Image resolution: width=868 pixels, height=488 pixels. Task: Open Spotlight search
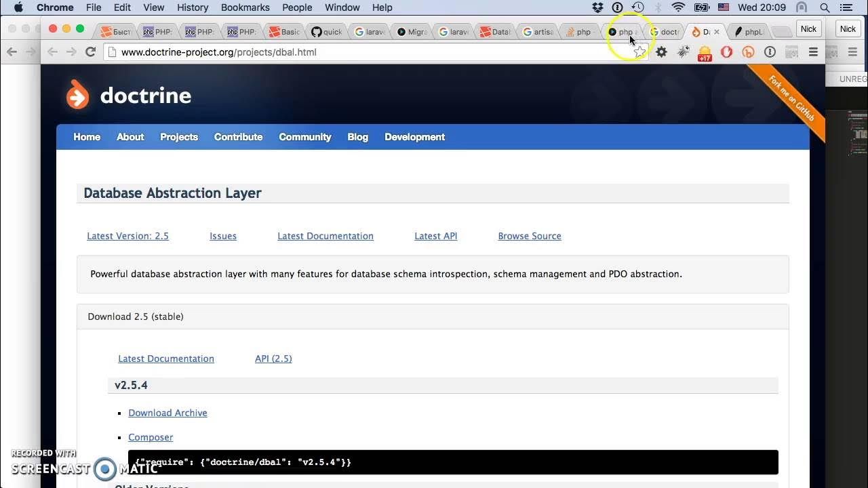tap(825, 7)
